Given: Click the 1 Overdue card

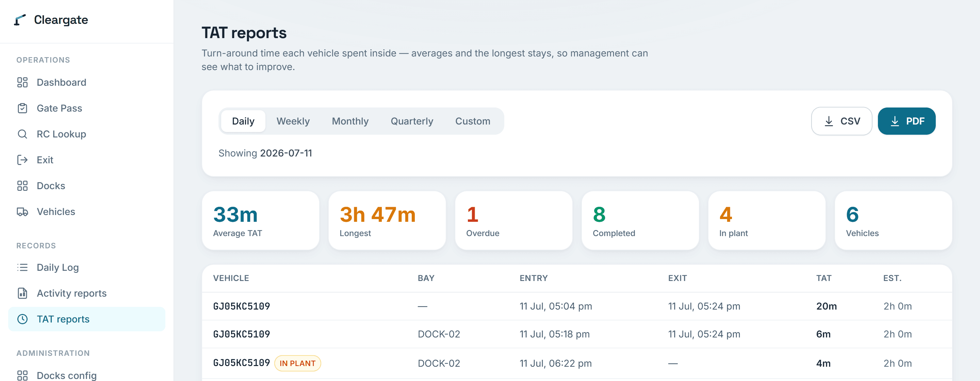Looking at the screenshot, I should [513, 220].
